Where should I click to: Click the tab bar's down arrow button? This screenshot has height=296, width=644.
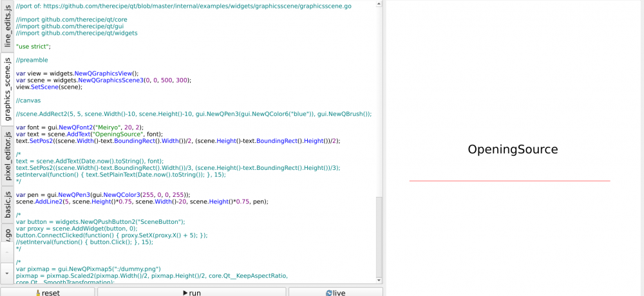coord(7,273)
